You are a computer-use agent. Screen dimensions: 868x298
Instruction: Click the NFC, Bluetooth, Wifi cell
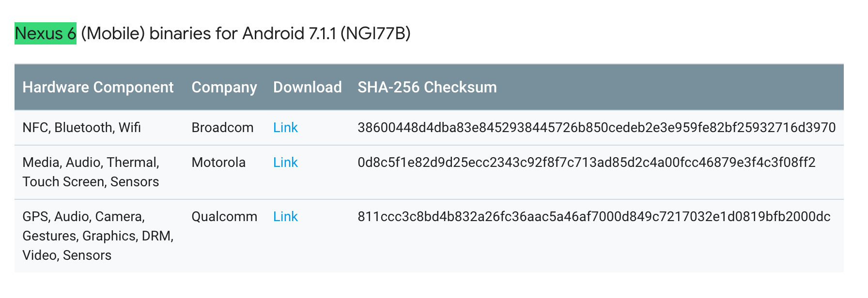[81, 127]
